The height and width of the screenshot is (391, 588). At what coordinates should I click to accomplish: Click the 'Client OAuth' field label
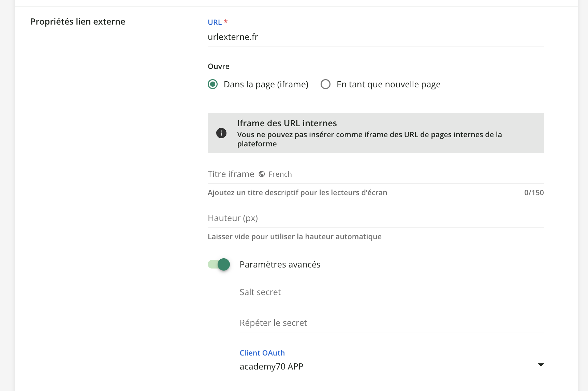coord(262,353)
